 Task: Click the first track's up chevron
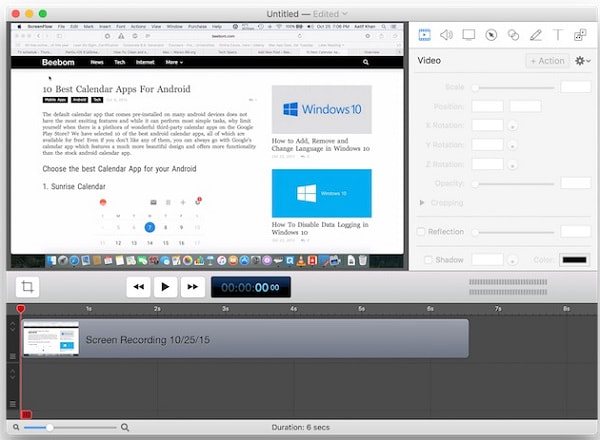(x=13, y=324)
